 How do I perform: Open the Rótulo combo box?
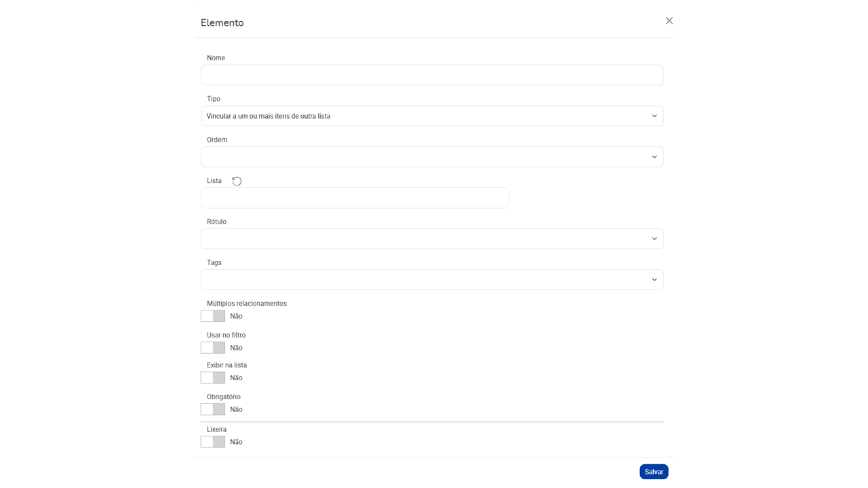pyautogui.click(x=432, y=239)
